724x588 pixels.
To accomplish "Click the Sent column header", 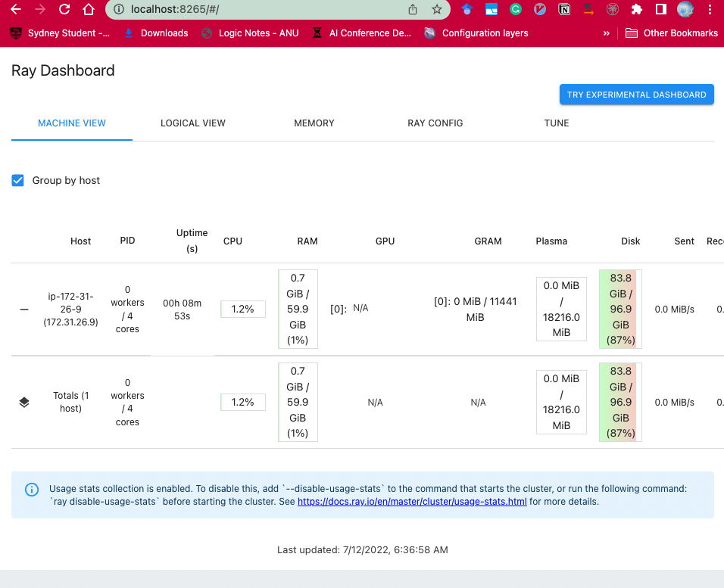I will [685, 241].
